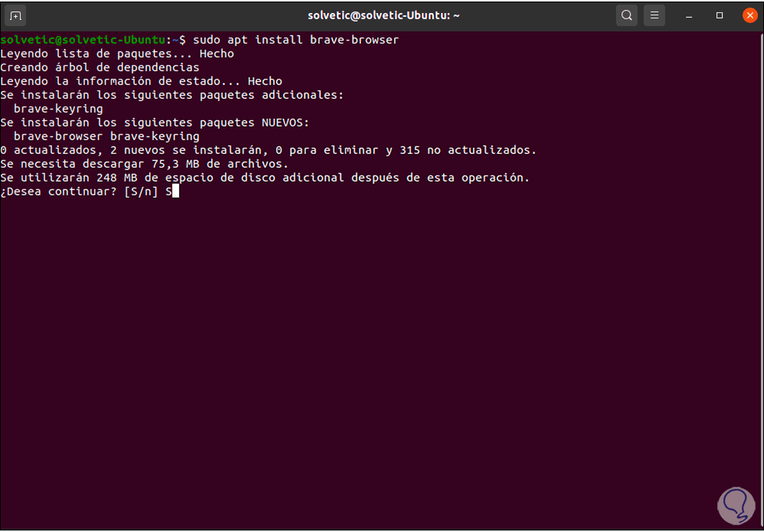The height and width of the screenshot is (532, 764).
Task: Minimize the terminal window
Action: (692, 15)
